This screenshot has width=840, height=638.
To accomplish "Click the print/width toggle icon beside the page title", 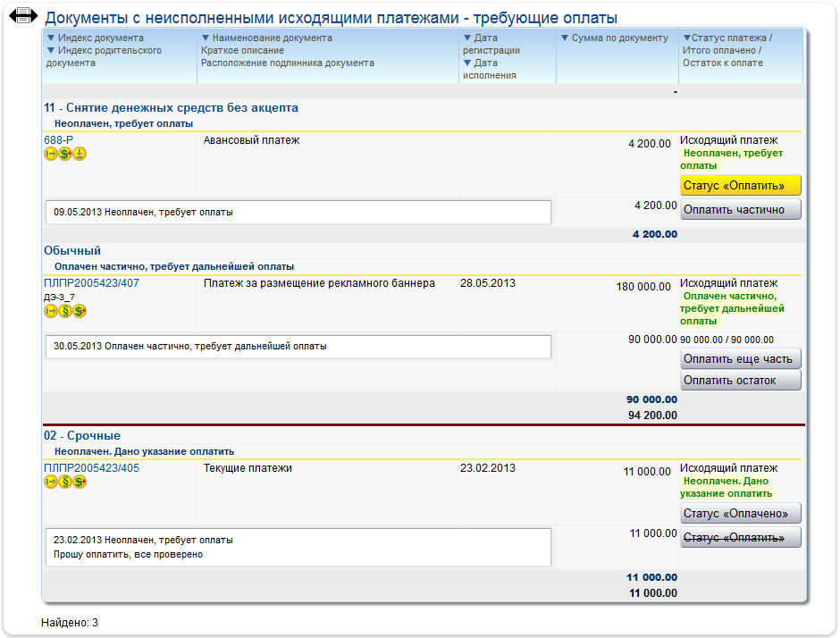I will (x=23, y=16).
